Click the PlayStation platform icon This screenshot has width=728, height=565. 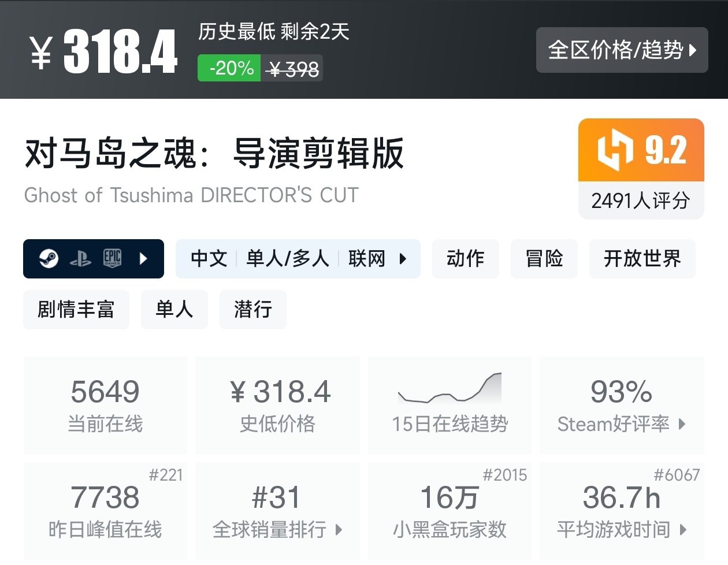click(80, 259)
